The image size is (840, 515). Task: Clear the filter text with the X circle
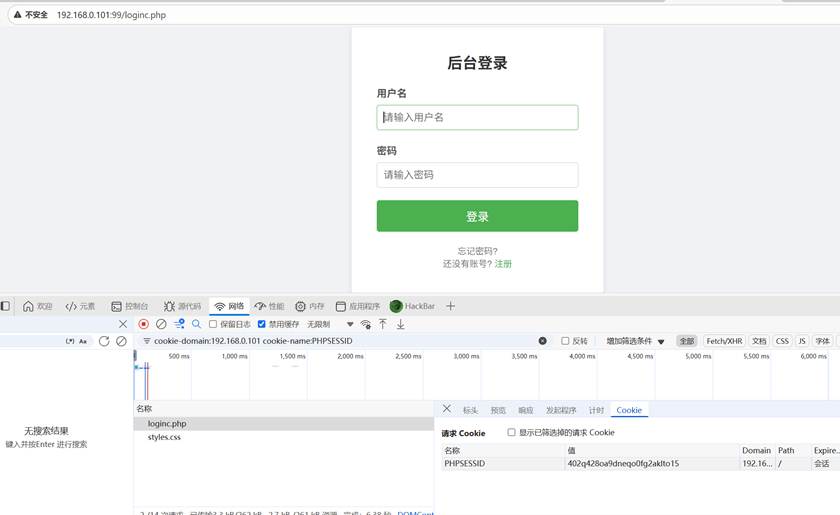tap(543, 341)
